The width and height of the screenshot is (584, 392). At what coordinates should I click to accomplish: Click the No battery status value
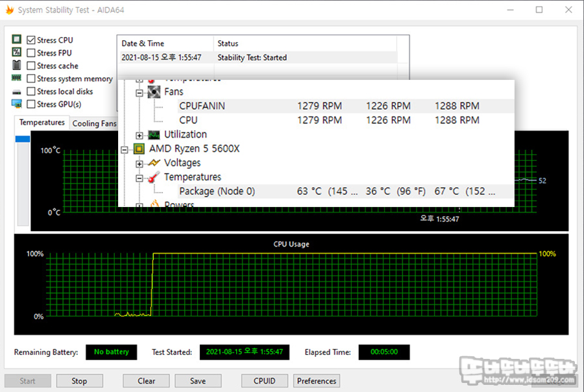[112, 352]
